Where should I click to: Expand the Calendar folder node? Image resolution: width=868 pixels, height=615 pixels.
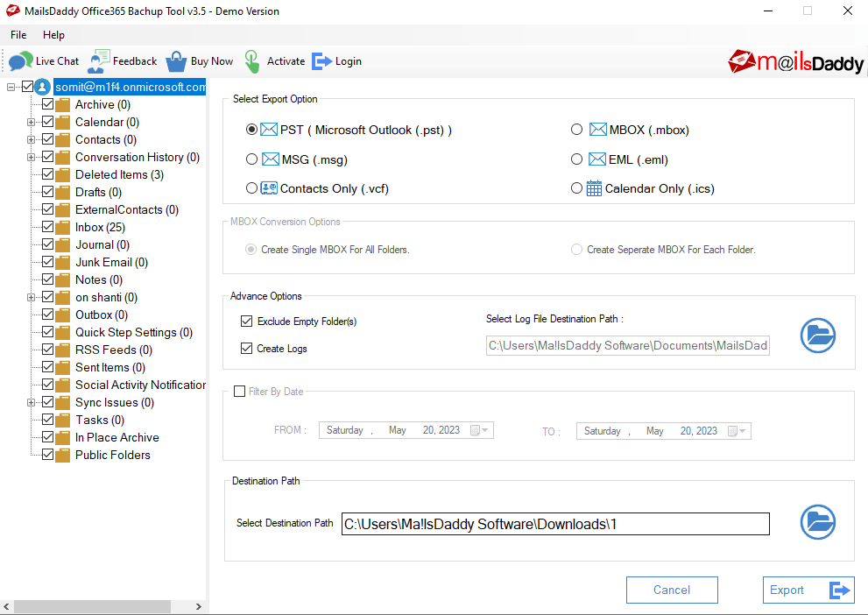coord(31,123)
